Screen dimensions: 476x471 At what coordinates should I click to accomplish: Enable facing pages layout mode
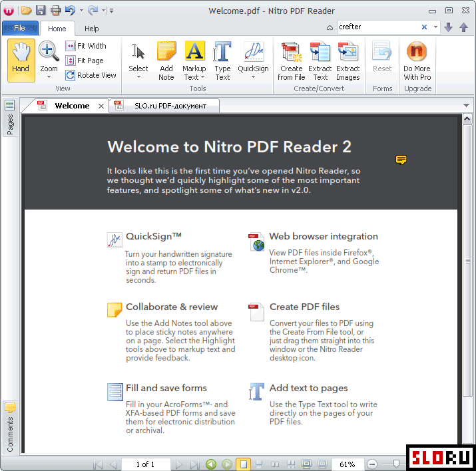[x=275, y=464]
